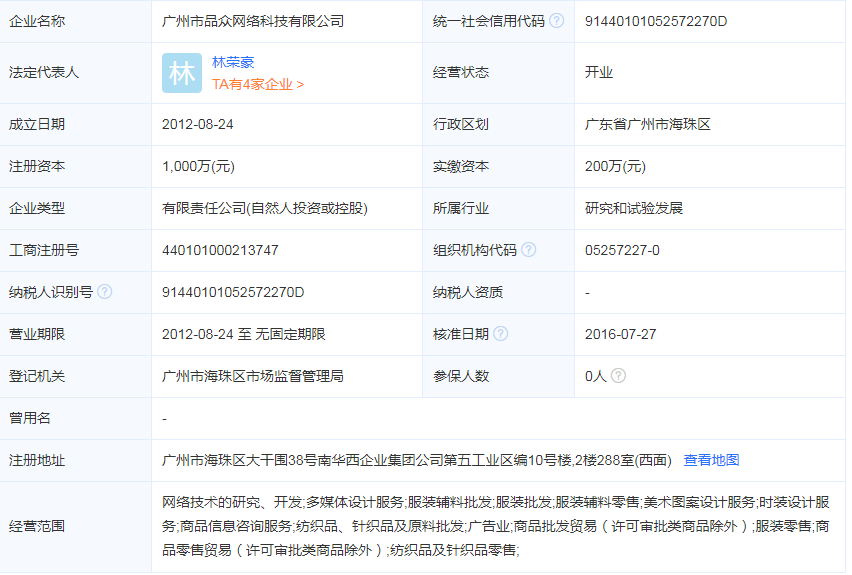Click 工商注册号 label cell
Image resolution: width=852 pixels, height=575 pixels.
click(76, 250)
